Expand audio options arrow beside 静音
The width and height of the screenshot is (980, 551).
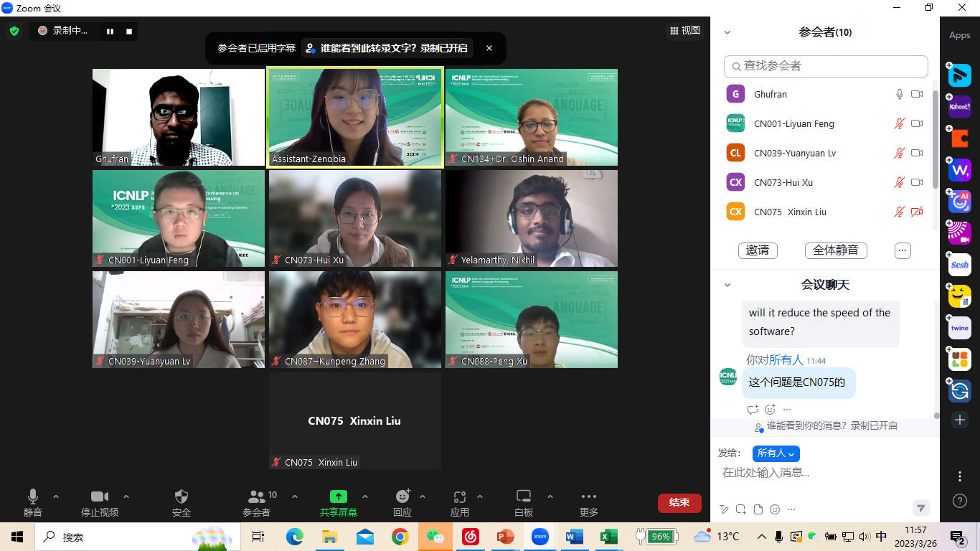tap(56, 496)
